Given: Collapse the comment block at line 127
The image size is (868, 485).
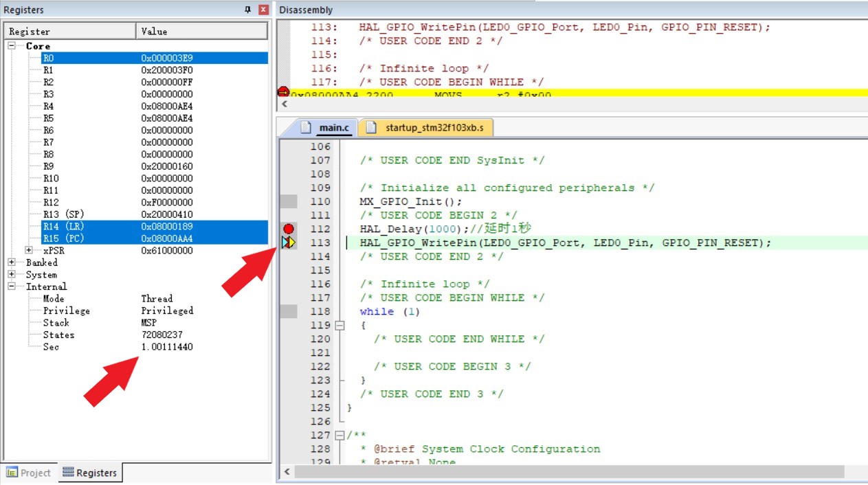Looking at the screenshot, I should (x=340, y=435).
